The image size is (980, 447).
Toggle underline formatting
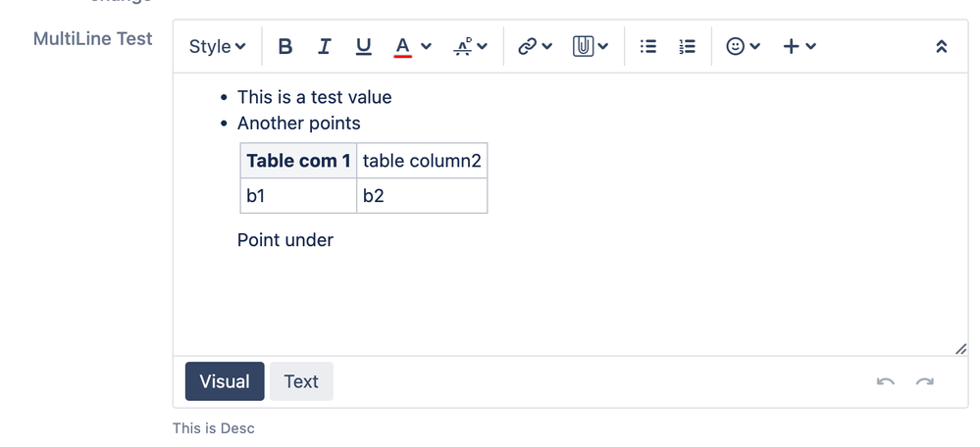tap(364, 46)
